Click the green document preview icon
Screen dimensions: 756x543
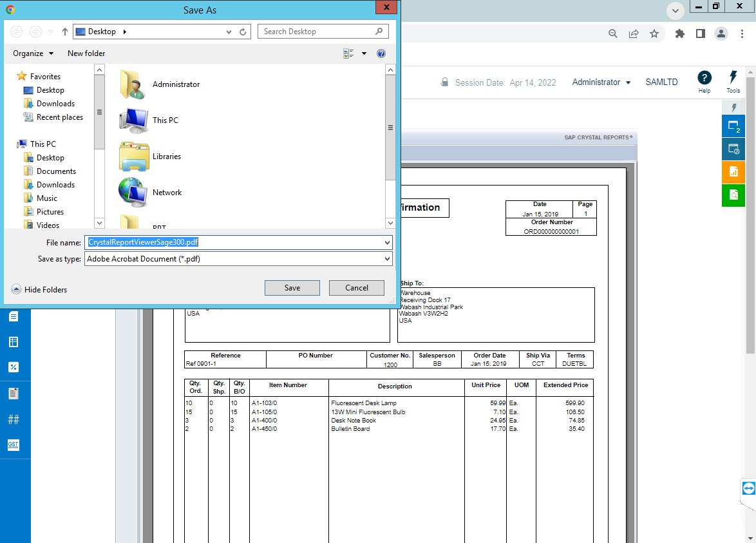coord(733,195)
